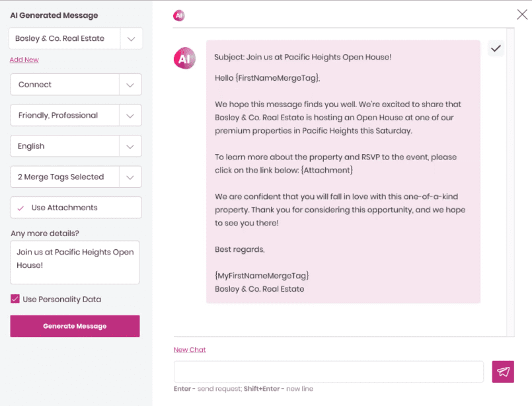532x406 pixels.
Task: Click the paper plane send icon
Action: point(503,372)
